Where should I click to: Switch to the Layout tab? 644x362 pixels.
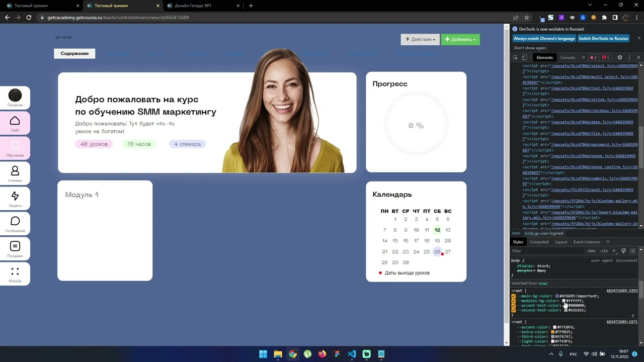click(561, 242)
